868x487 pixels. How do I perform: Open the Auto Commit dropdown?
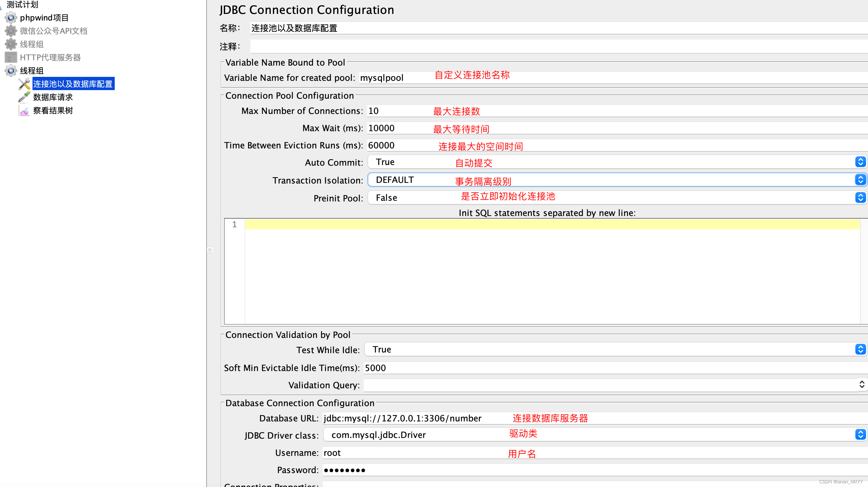tap(860, 162)
